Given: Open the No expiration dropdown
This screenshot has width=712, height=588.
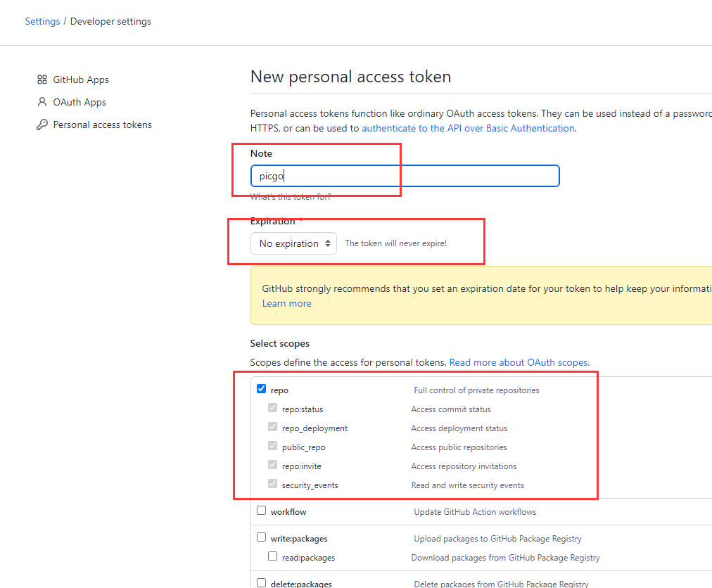Looking at the screenshot, I should (294, 244).
